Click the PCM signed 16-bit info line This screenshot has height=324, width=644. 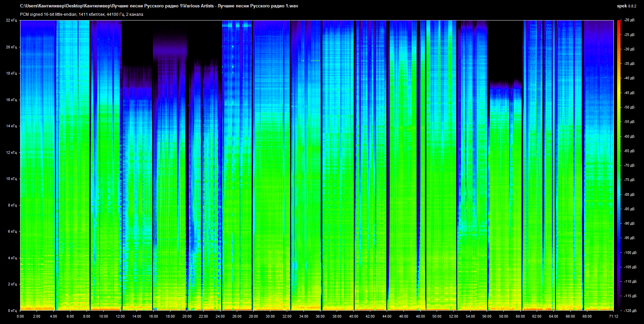pos(82,14)
